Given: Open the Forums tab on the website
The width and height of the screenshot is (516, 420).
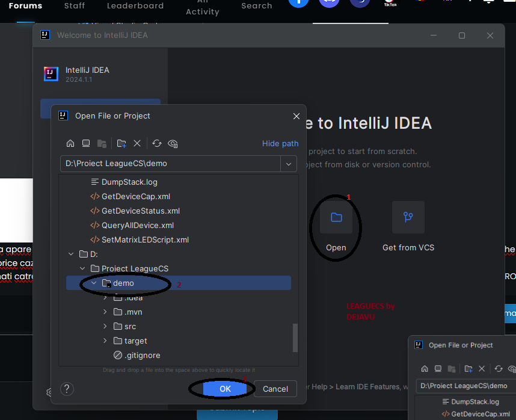Looking at the screenshot, I should [x=25, y=5].
